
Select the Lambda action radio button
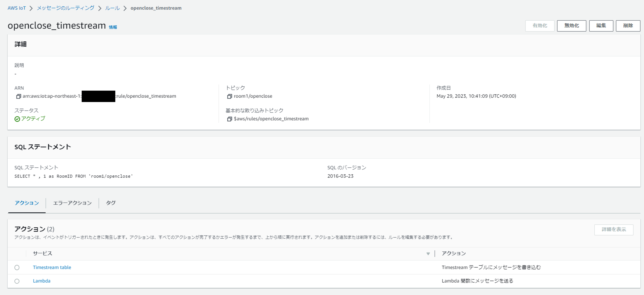click(x=17, y=281)
